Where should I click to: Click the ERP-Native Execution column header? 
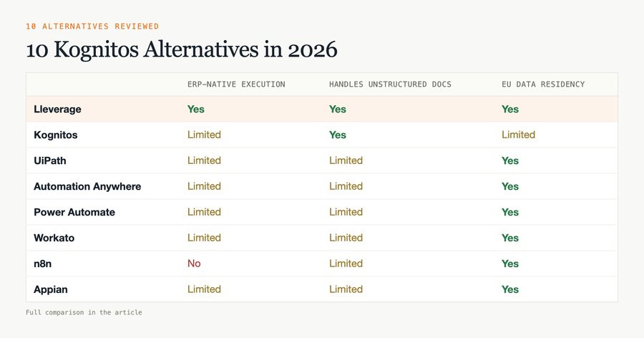236,84
